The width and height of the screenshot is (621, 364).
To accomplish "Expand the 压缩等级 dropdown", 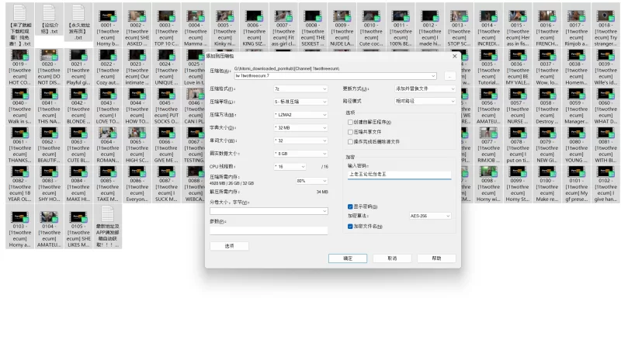I will 300,102.
